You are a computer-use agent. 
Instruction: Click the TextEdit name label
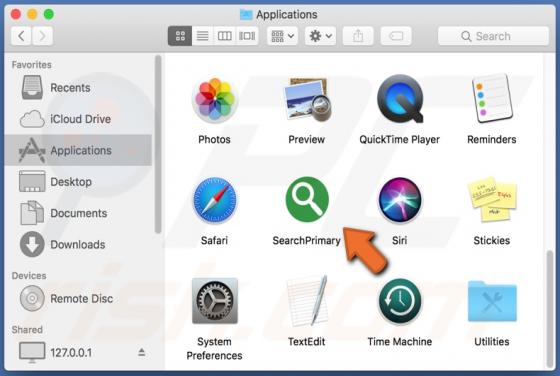(307, 342)
